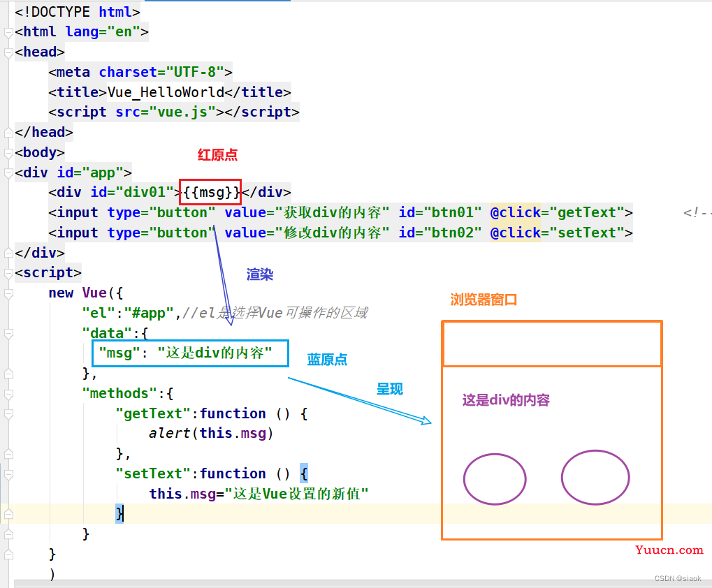Click the @click="setText" directive

point(558,233)
